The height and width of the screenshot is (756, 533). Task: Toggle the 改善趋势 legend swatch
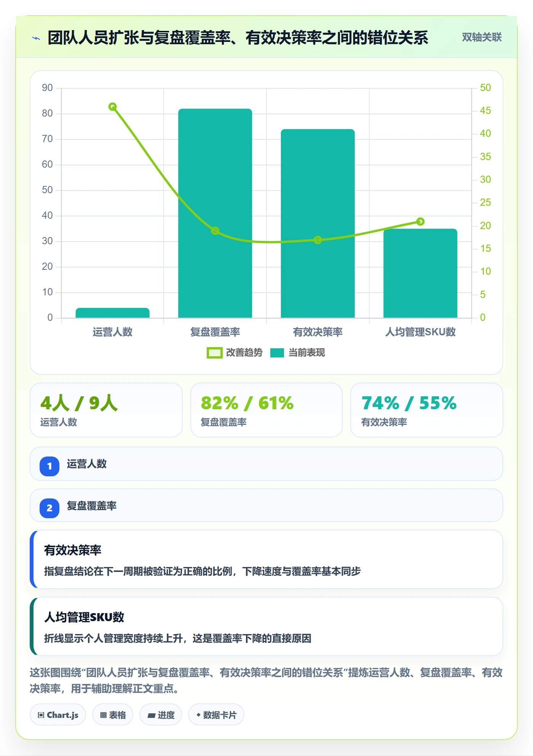point(214,353)
